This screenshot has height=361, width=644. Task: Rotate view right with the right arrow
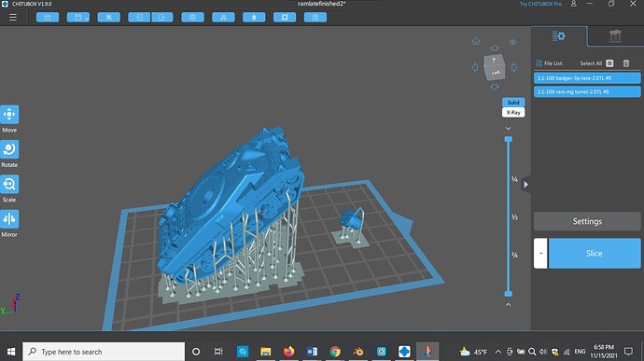[x=514, y=67]
